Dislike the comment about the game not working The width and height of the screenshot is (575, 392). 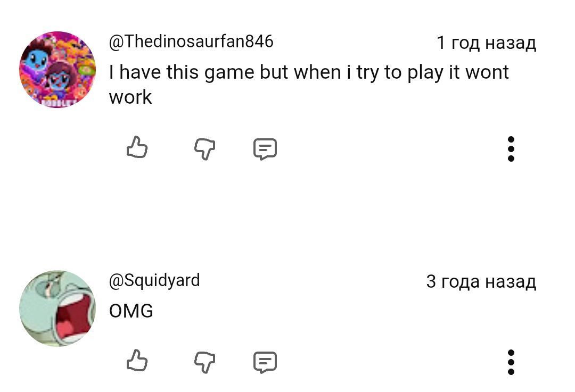click(204, 149)
